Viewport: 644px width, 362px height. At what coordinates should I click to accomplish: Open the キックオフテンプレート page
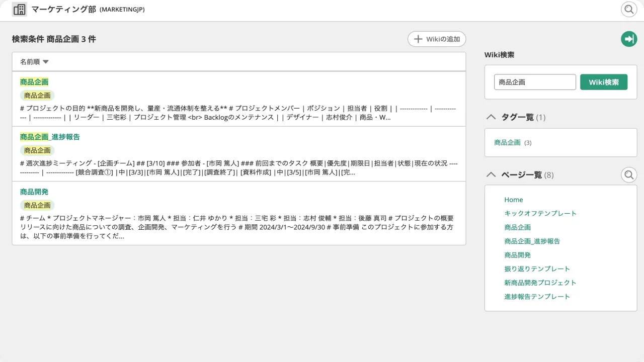(x=540, y=213)
